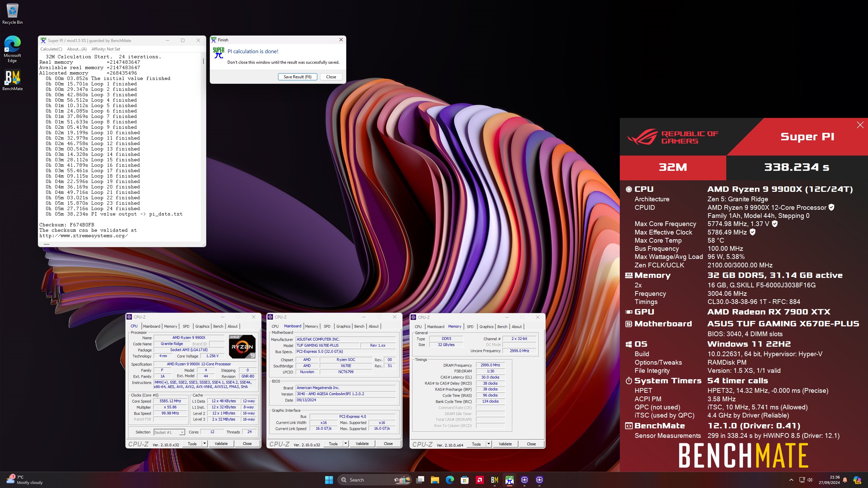Image resolution: width=868 pixels, height=488 pixels.
Task: Select SPD tab in CPU-Z Mainboard window
Action: click(327, 326)
